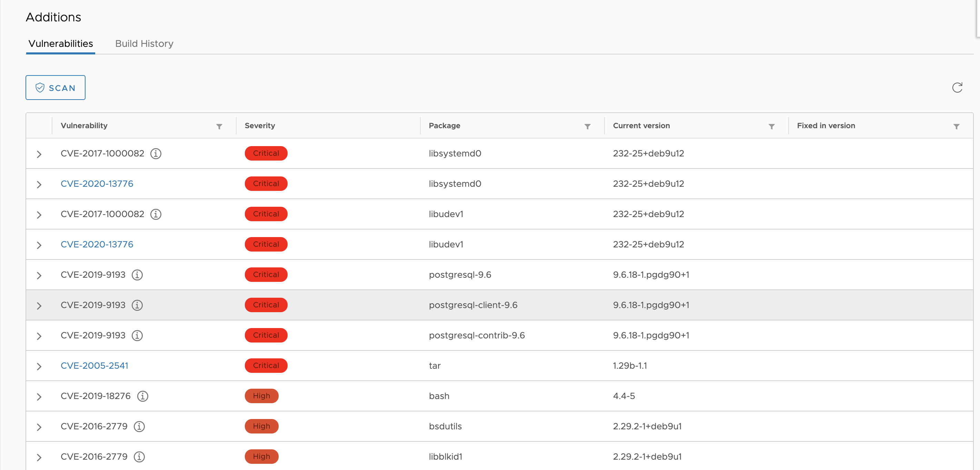980x470 pixels.
Task: Switch to the Build History tab
Action: tap(144, 43)
